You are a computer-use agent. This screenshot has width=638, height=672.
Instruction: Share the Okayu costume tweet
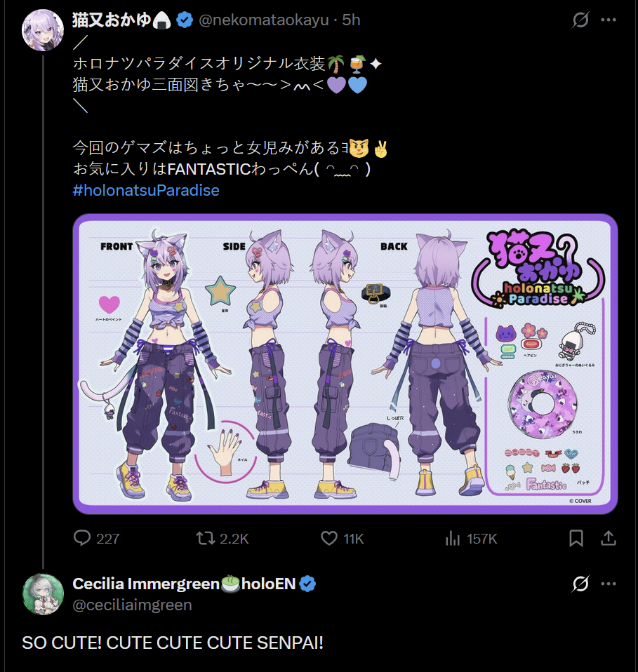[608, 538]
